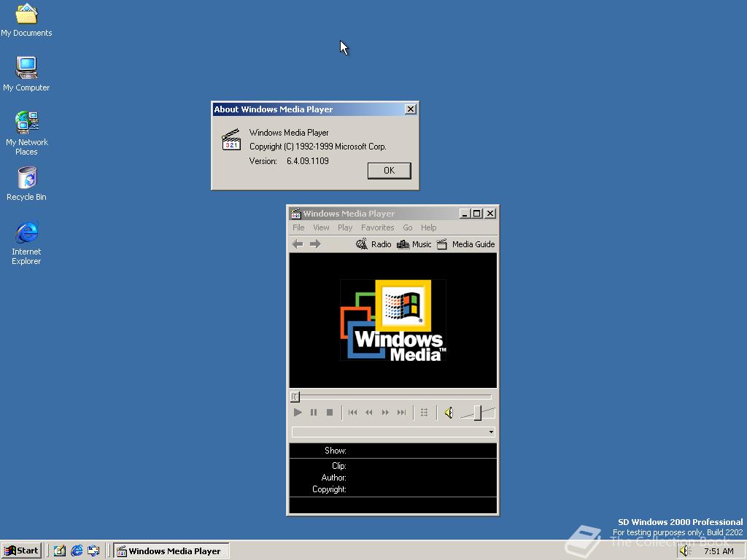Click the Fast Forward icon
Image resolution: width=747 pixels, height=560 pixels.
click(385, 413)
